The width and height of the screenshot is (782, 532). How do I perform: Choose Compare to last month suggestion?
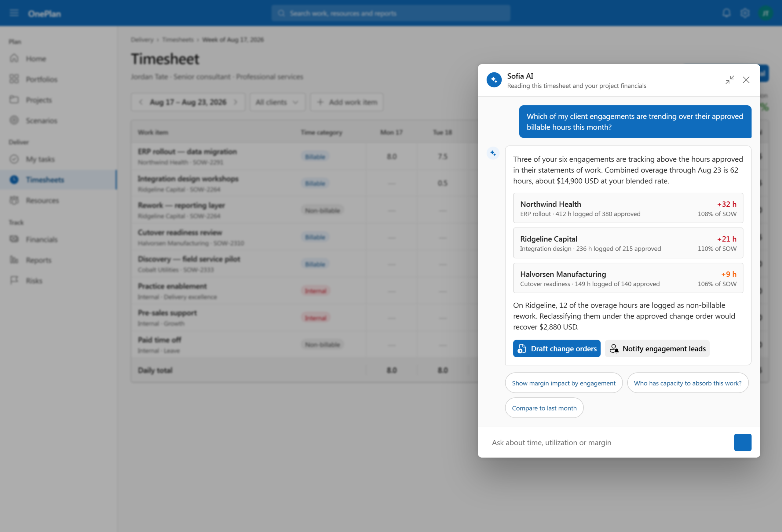[544, 408]
